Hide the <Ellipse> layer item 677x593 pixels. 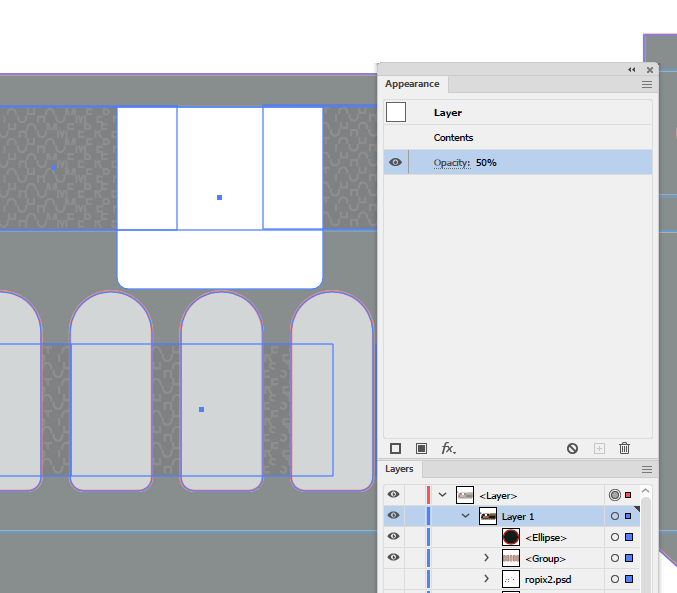tap(393, 536)
